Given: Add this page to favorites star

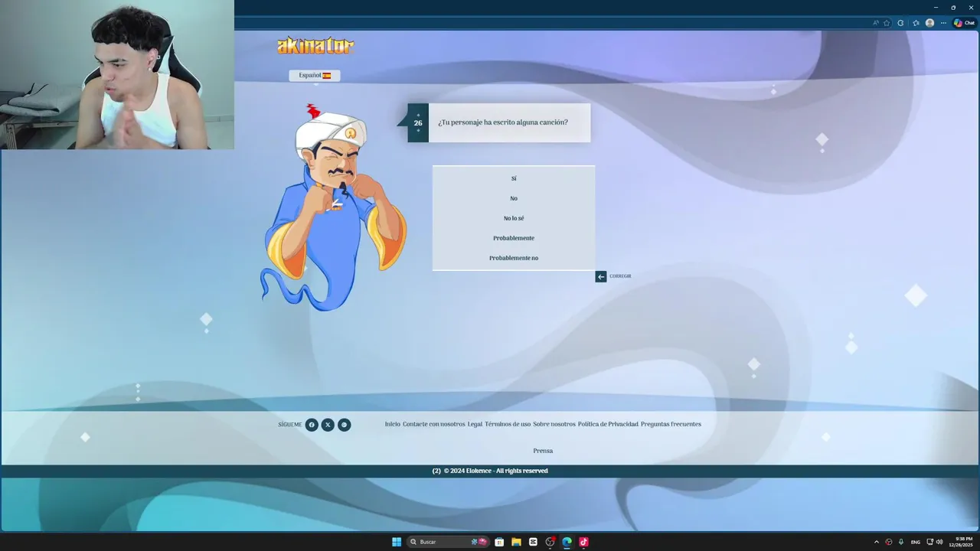Looking at the screenshot, I should click(887, 23).
